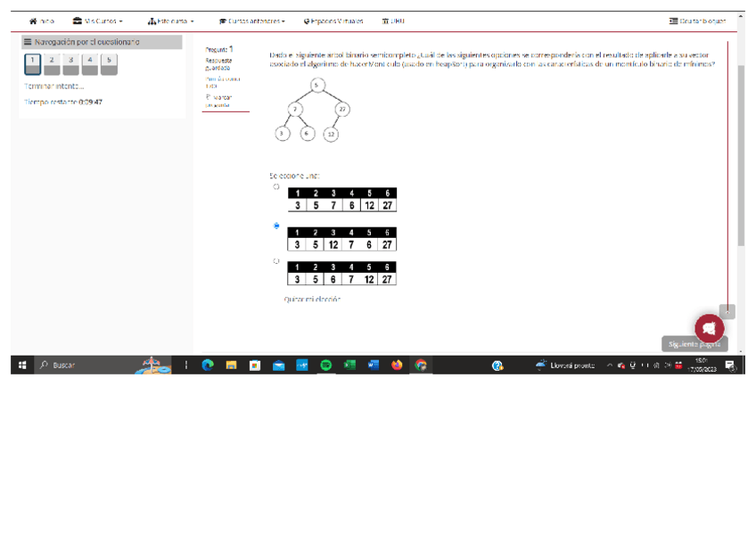Go to Inicio home link
This screenshot has height=534, width=756.
point(42,21)
